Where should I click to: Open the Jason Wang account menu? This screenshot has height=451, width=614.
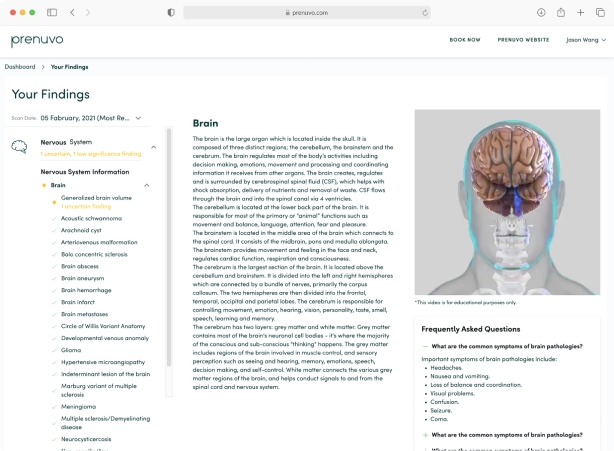586,40
